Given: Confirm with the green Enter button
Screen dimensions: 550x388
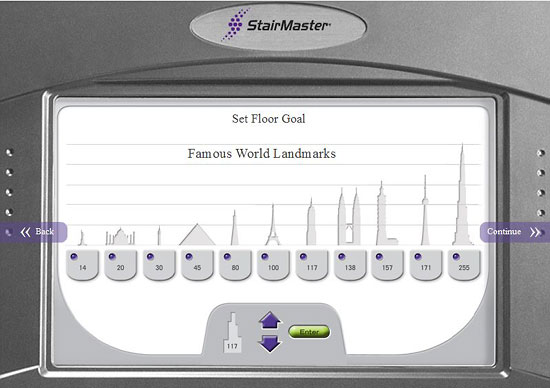Looking at the screenshot, I should pyautogui.click(x=309, y=332).
